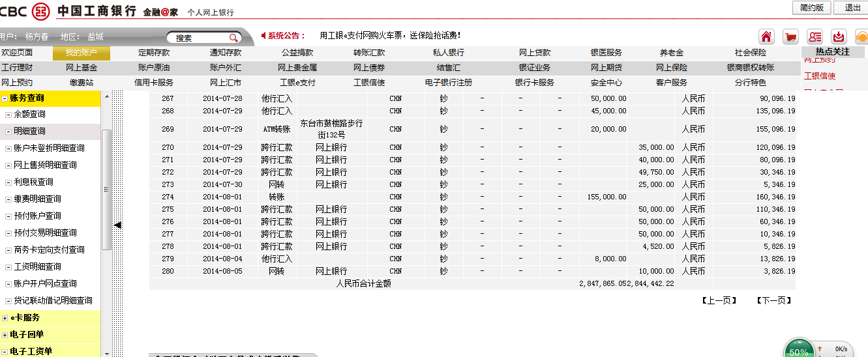The width and height of the screenshot is (868, 357).
Task: Click the system announcement text link
Action: 390,35
